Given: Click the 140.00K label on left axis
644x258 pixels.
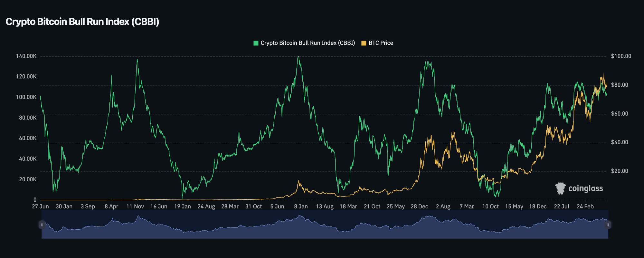Looking at the screenshot, I should point(26,56).
